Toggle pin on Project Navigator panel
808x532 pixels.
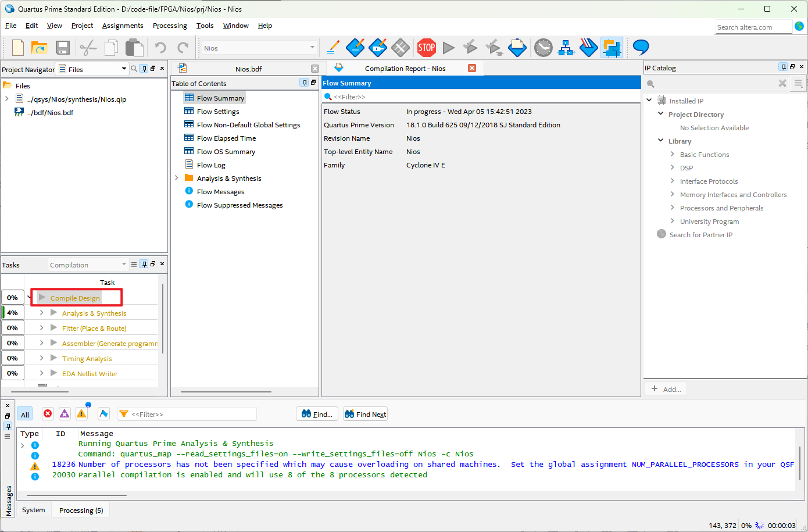[x=144, y=69]
